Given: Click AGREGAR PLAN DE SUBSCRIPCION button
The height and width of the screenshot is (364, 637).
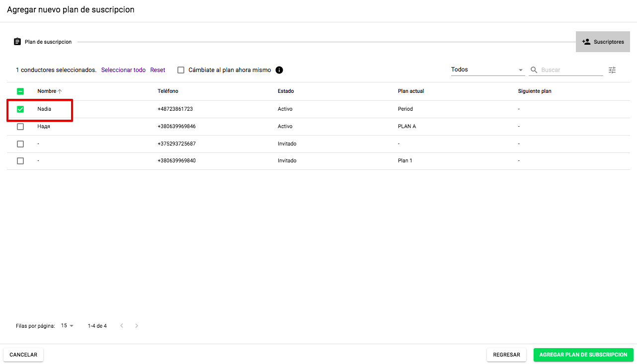Looking at the screenshot, I should coord(583,355).
